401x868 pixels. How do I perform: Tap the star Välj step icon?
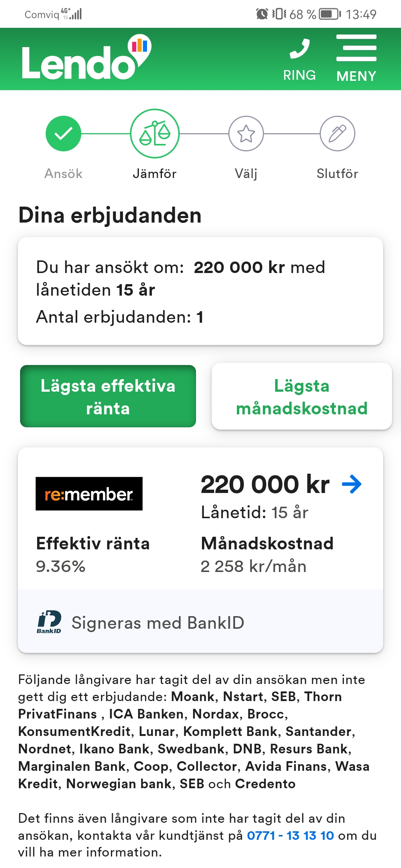point(246,134)
